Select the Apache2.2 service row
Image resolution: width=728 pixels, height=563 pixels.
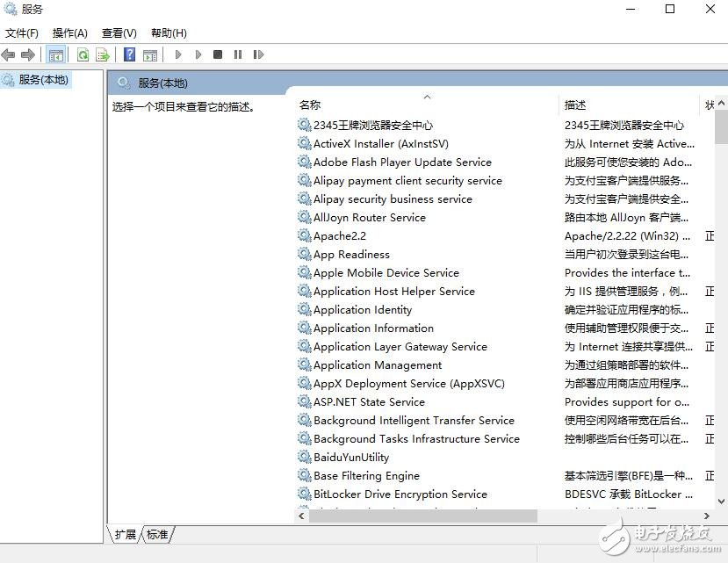point(340,236)
